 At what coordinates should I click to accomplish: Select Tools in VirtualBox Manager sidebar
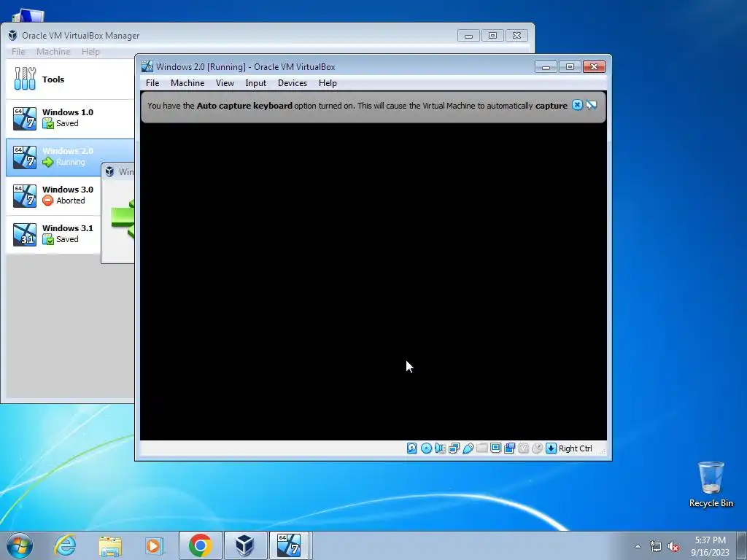[x=70, y=79]
